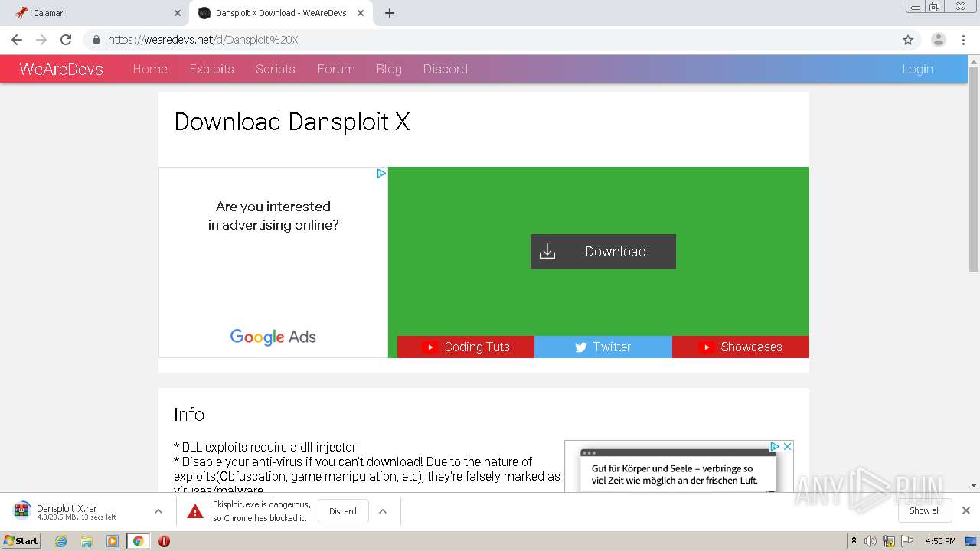980x551 pixels.
Task: Select the Dansploit X Download tab
Action: click(281, 13)
